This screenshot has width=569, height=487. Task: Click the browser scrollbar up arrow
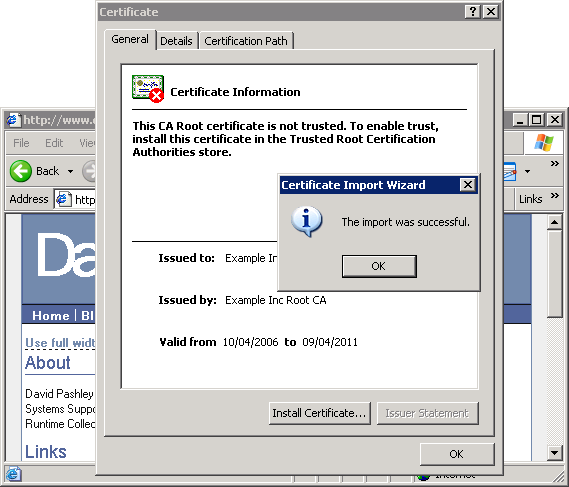pyautogui.click(x=554, y=222)
